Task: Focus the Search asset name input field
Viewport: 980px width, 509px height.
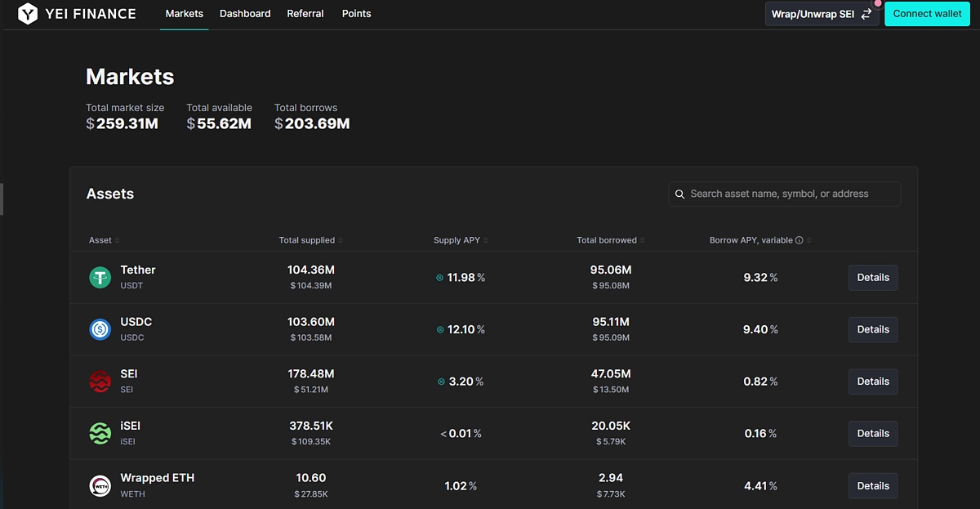Action: [785, 194]
